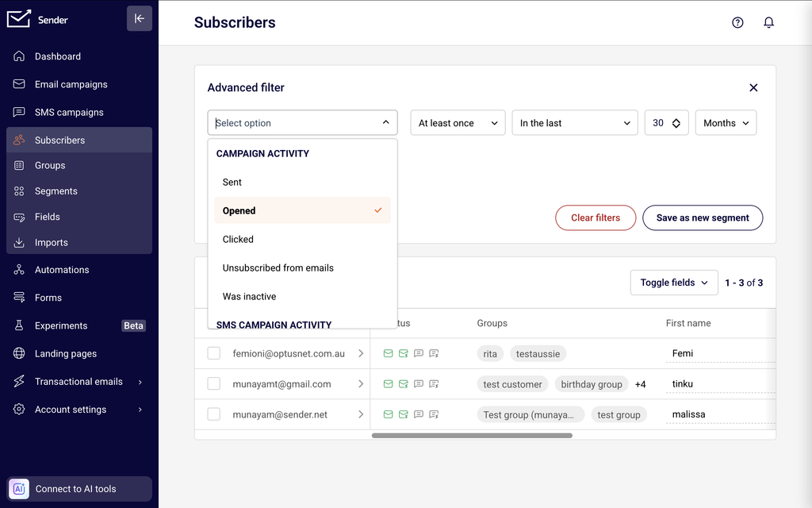Click Subscribers people icon

coord(19,140)
